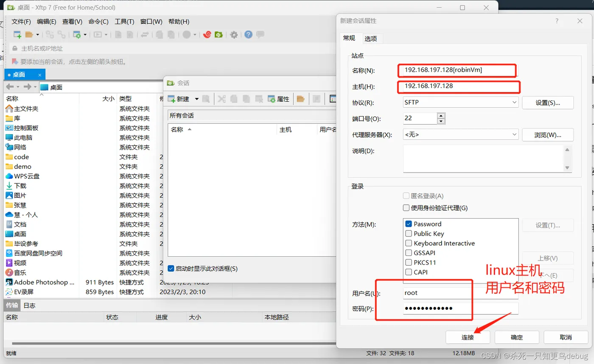This screenshot has height=364, width=594.
Task: Open the 文件(F) menu
Action: click(x=21, y=22)
